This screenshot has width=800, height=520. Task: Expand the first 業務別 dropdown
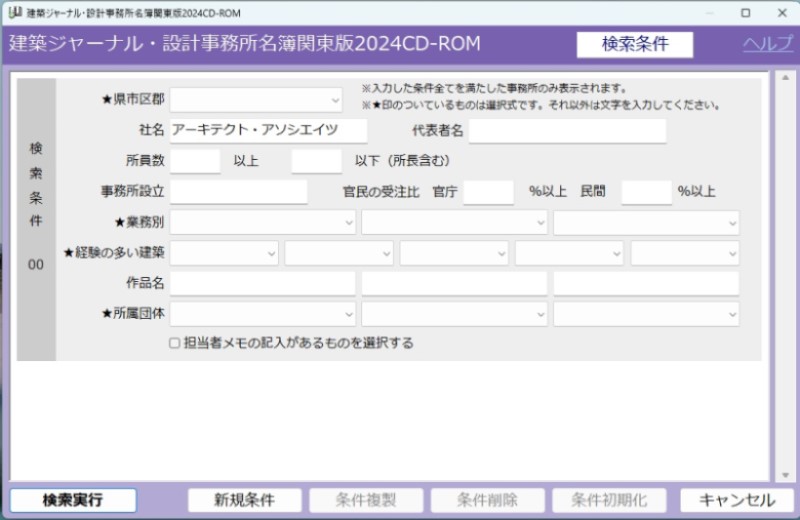coord(263,222)
